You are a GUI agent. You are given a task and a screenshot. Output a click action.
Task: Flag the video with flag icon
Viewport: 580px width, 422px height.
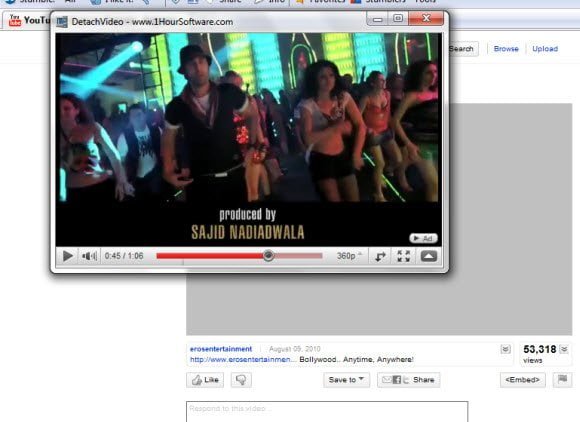coord(562,380)
